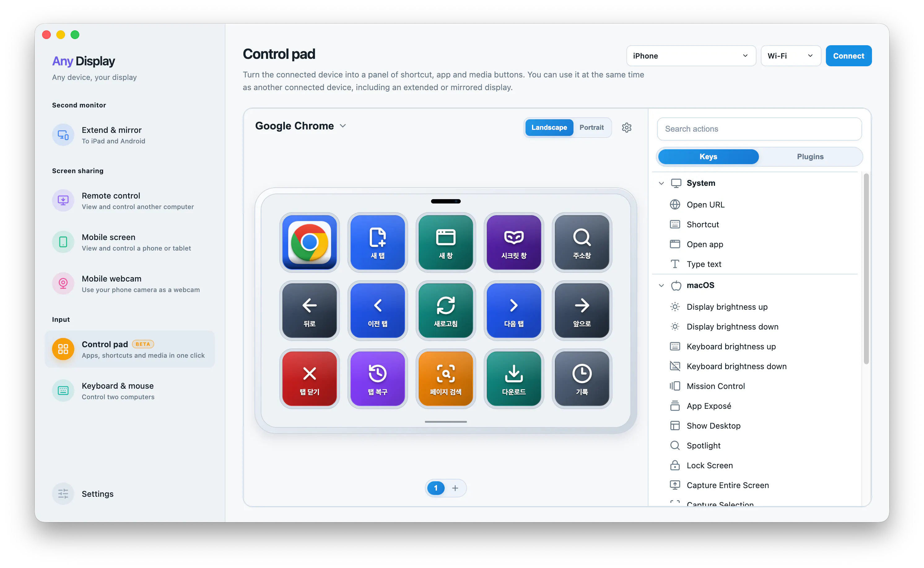Switch layout to Landscape
The height and width of the screenshot is (568, 924).
549,127
